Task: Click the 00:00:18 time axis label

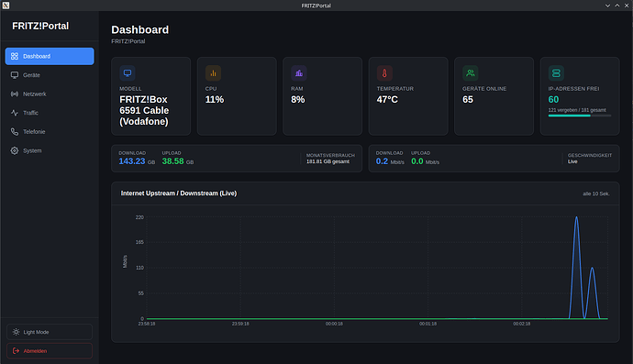Action: coord(334,324)
